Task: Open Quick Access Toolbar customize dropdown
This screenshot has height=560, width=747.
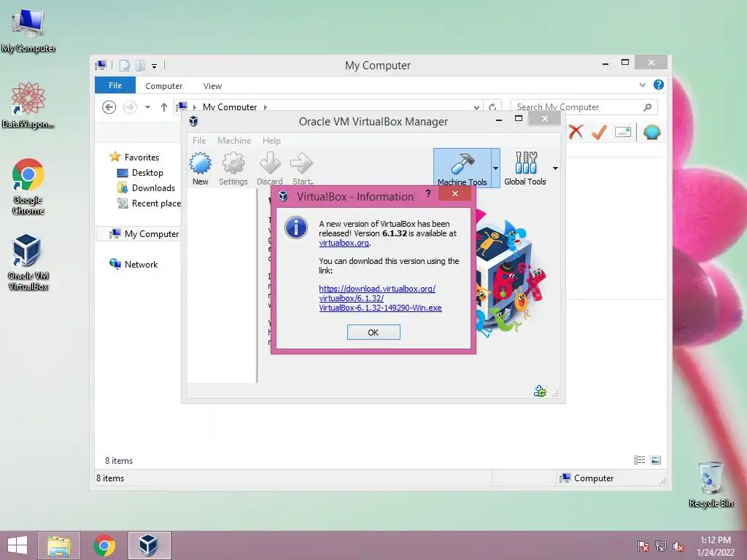Action: 155,66
